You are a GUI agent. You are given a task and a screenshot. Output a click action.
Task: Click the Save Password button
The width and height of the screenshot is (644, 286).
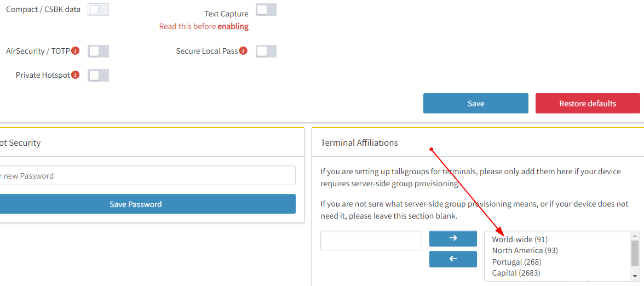[136, 204]
